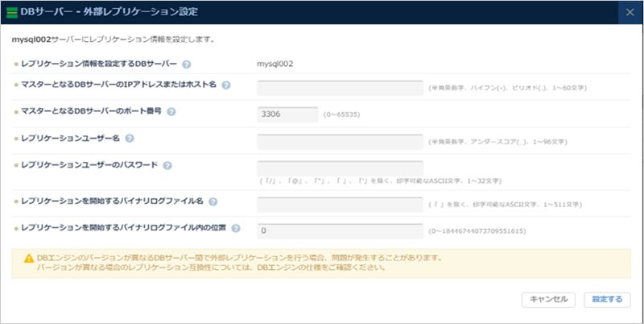Click the 0~18446744073709551615 range hint
Viewport: 644px width, 324px height.
click(477, 231)
